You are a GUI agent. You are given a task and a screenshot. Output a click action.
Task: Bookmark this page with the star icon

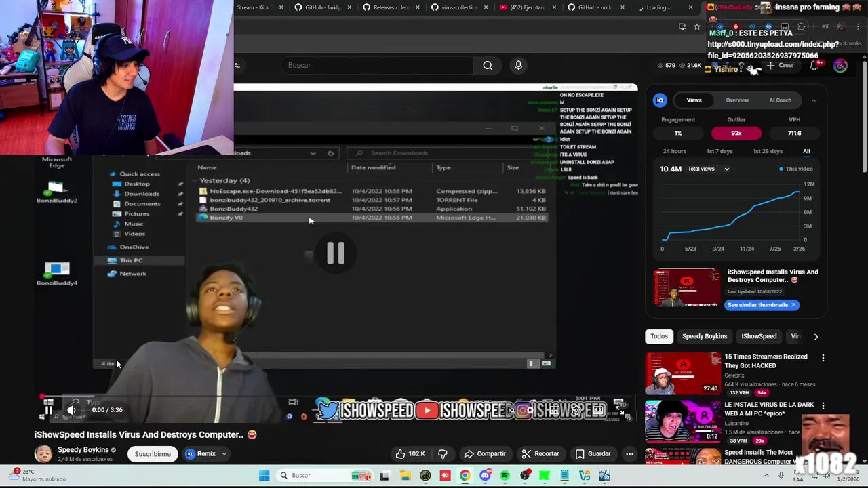[x=697, y=26]
